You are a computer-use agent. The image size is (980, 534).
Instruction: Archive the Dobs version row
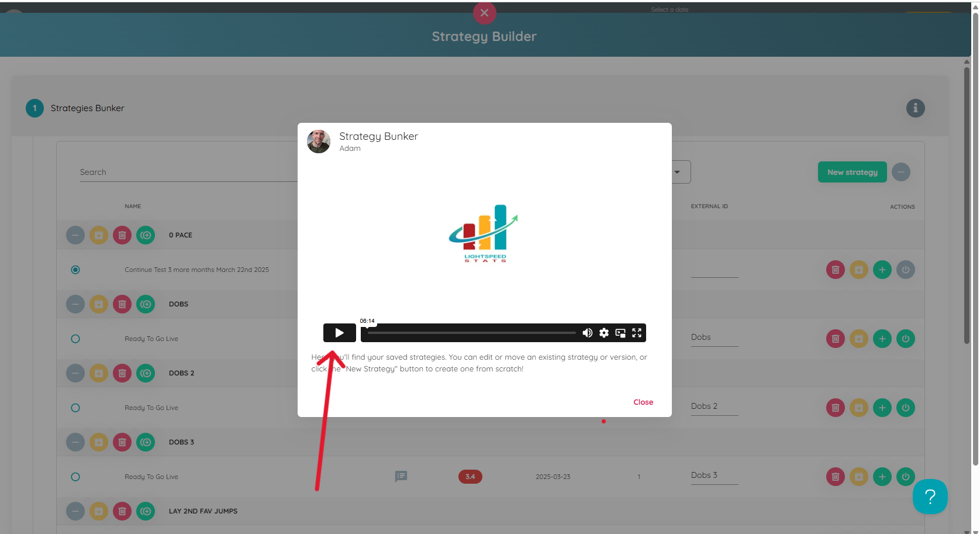tap(858, 339)
